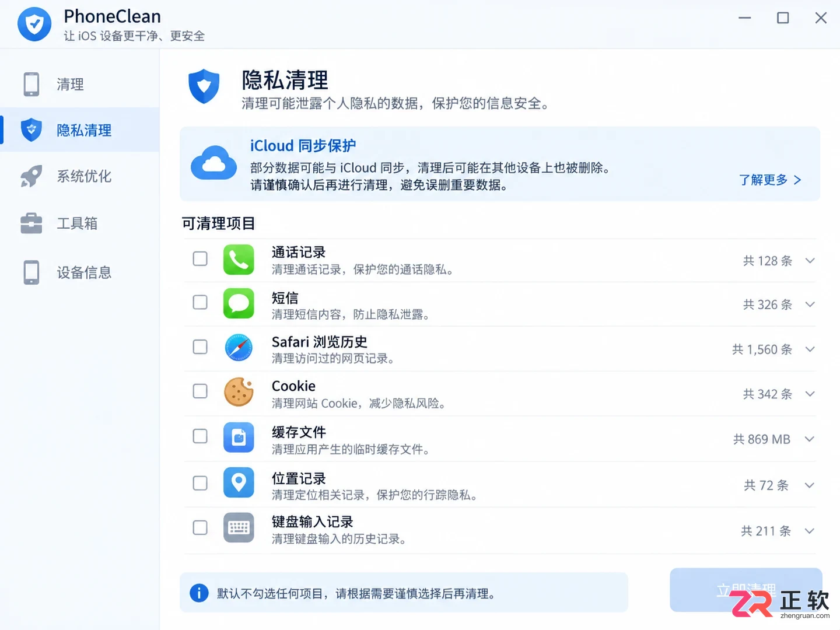This screenshot has width=840, height=630.
Task: Click the large shield icon in 隐私清理 header
Action: point(204,86)
